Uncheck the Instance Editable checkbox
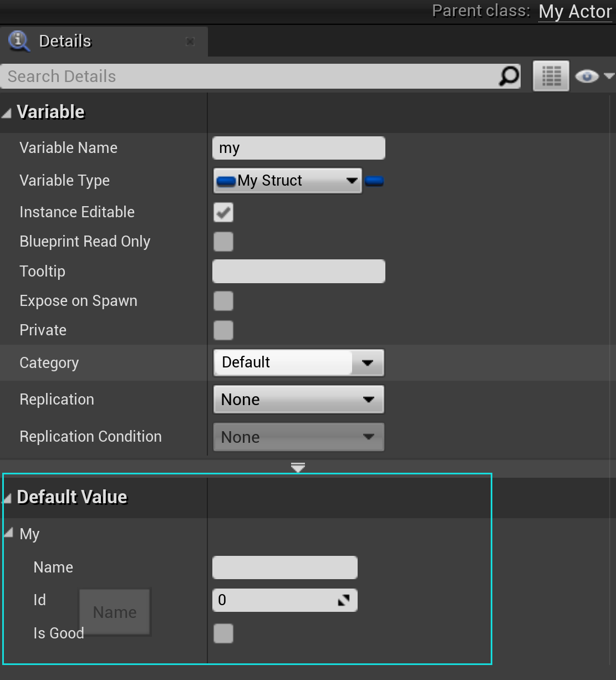Screen dimensions: 616x680 click(223, 212)
